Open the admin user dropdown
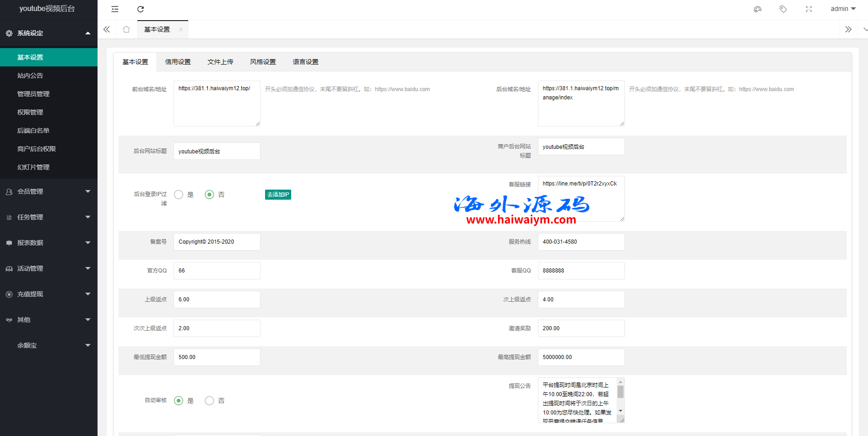Viewport: 868px width, 436px height. 843,9
